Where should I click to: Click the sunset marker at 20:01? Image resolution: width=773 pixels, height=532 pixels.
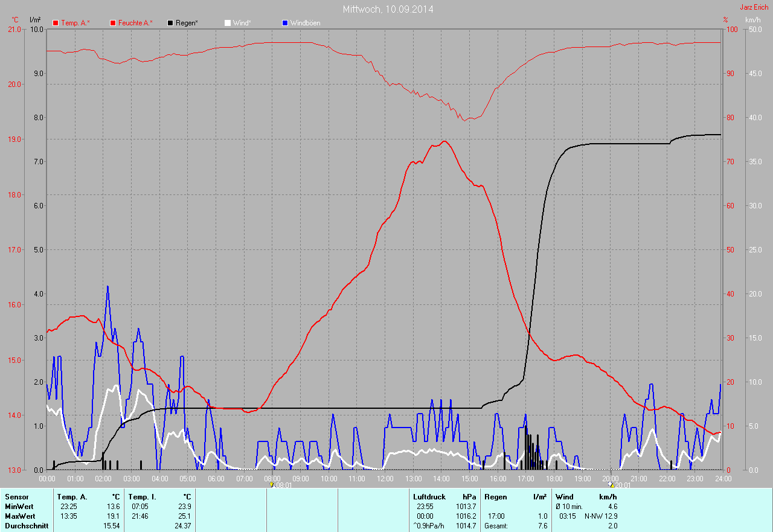tap(612, 484)
